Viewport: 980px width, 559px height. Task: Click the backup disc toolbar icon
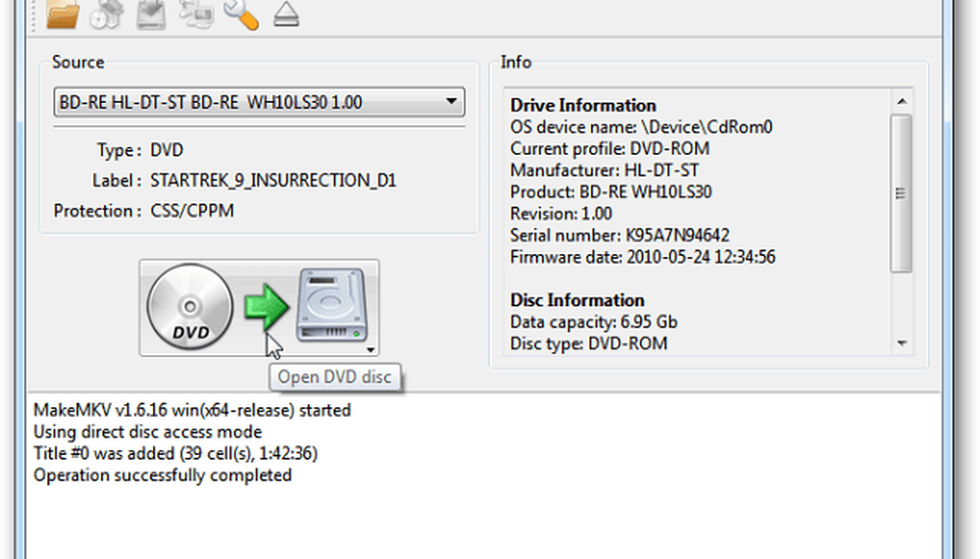click(151, 14)
